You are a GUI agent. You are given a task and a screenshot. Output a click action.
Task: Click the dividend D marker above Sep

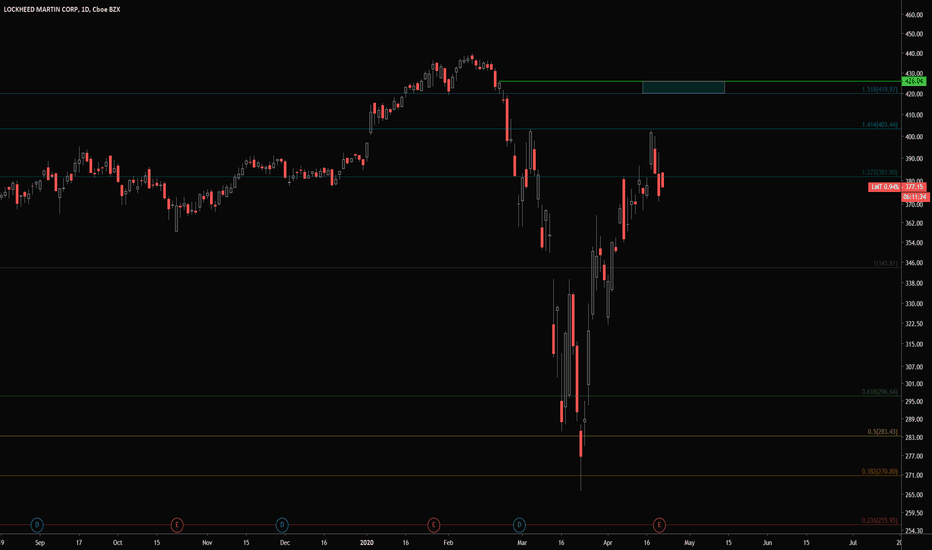[37, 524]
